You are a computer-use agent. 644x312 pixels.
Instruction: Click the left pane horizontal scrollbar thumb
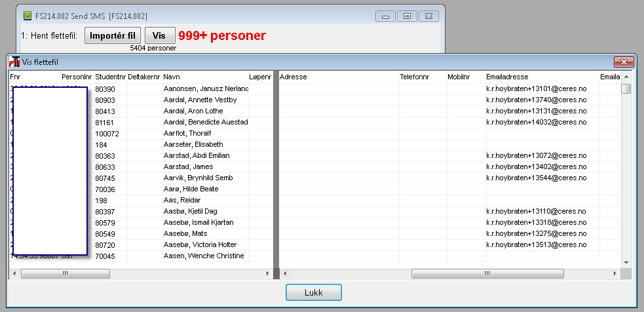click(x=66, y=274)
